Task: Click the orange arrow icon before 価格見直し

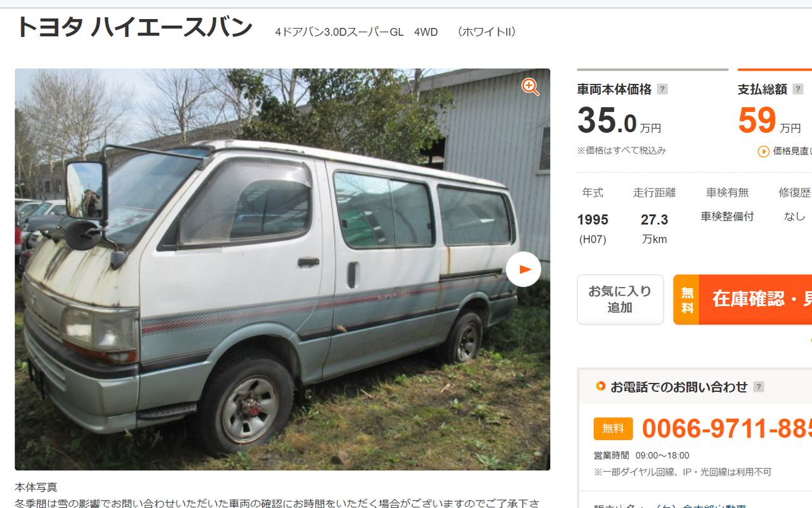Action: pyautogui.click(x=764, y=151)
